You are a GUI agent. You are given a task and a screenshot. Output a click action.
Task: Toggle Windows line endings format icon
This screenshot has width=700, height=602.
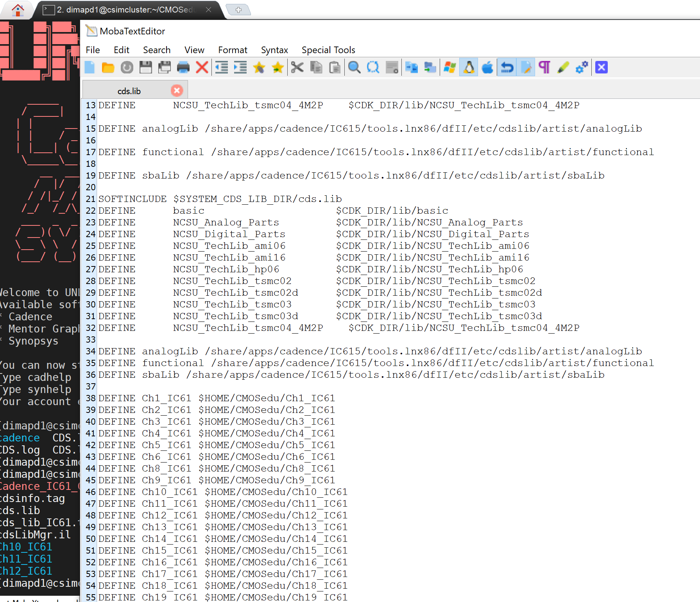450,68
